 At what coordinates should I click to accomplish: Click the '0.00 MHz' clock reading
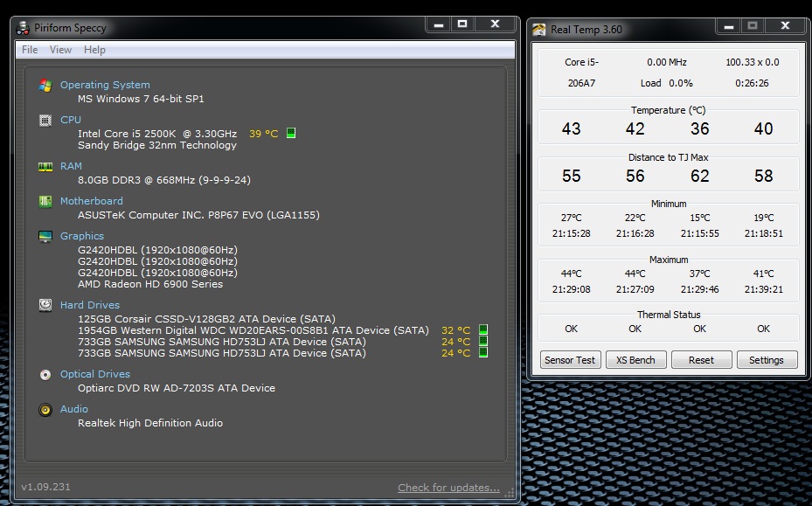667,62
